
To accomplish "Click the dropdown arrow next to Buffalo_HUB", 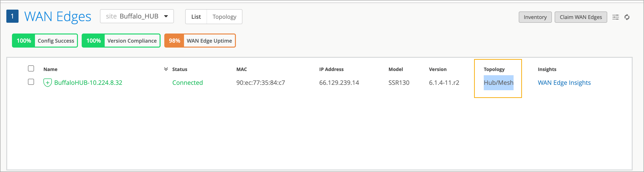I will tap(166, 16).
